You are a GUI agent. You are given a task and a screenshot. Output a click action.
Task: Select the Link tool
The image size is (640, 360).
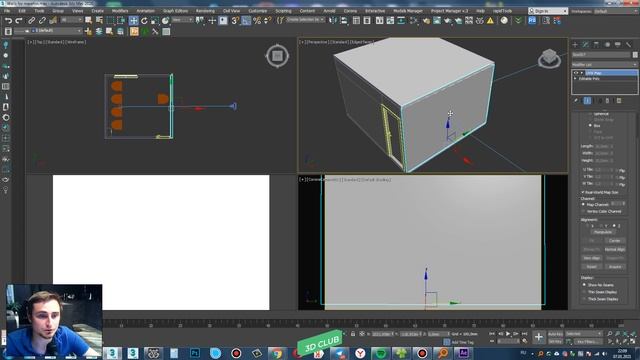[x=31, y=20]
